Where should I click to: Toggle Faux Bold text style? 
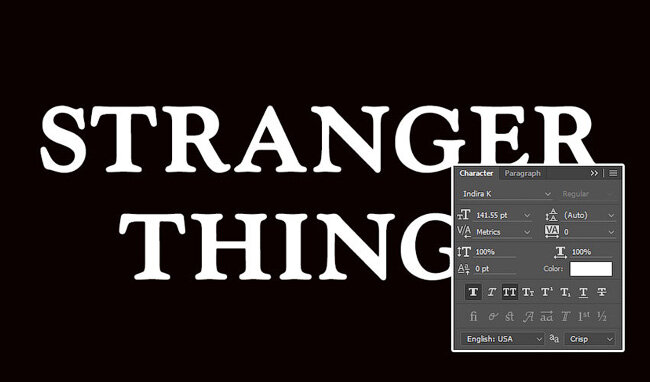click(x=473, y=292)
